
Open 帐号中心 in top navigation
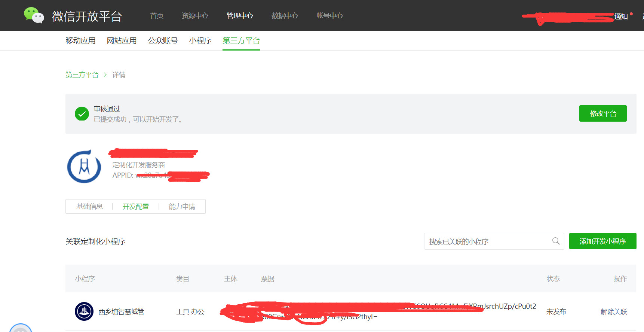329,16
